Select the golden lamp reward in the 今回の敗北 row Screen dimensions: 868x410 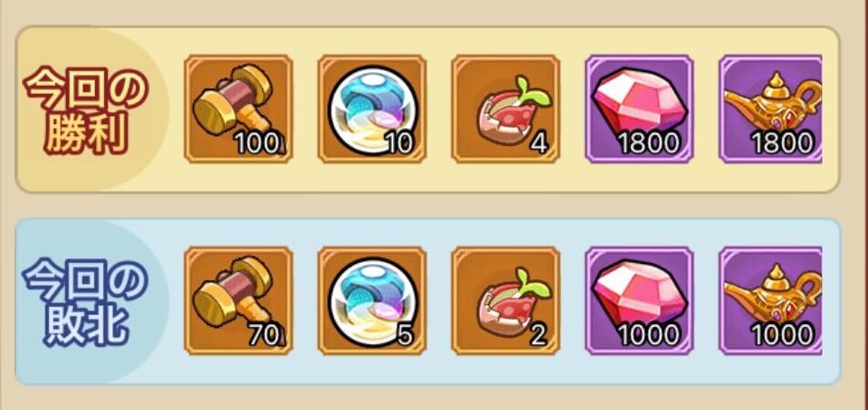(x=770, y=300)
